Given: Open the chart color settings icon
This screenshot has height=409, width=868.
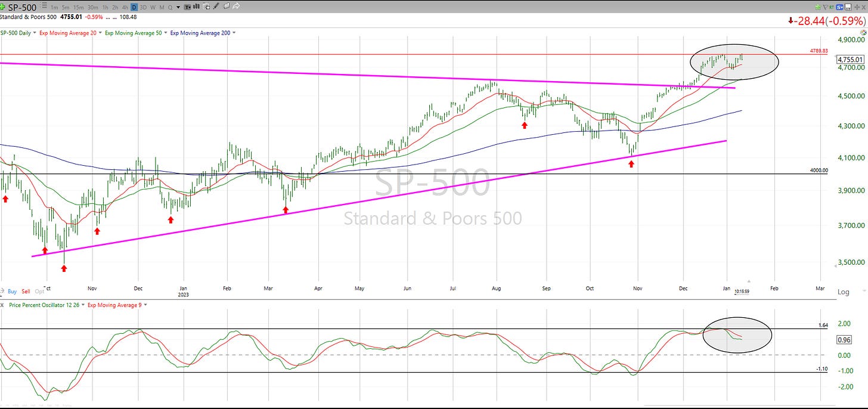Looking at the screenshot, I should click(x=863, y=32).
